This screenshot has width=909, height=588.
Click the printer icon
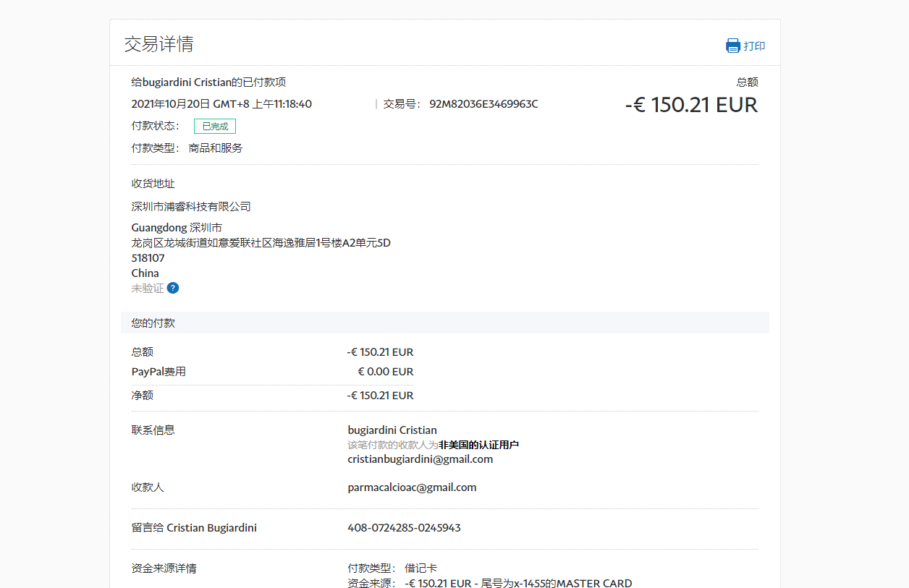pyautogui.click(x=733, y=46)
